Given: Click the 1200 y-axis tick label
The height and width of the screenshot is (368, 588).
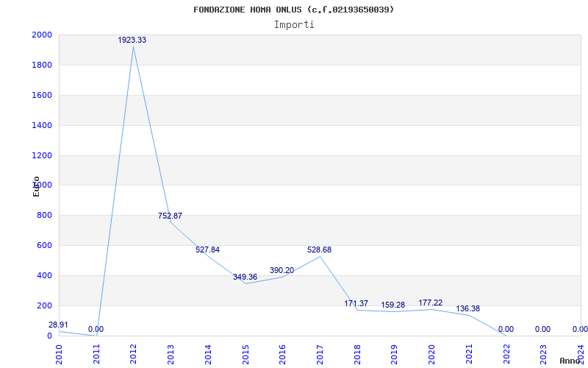Looking at the screenshot, I should click(x=42, y=155).
